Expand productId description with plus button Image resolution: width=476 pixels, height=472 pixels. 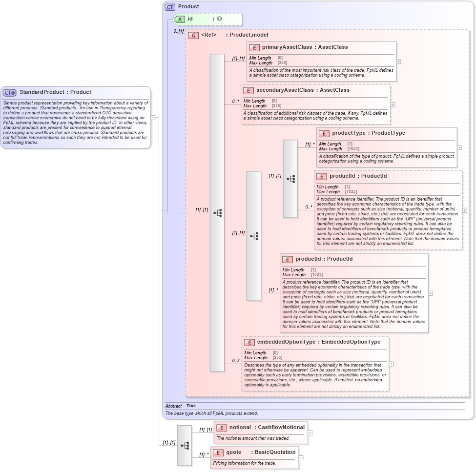pyautogui.click(x=430, y=292)
